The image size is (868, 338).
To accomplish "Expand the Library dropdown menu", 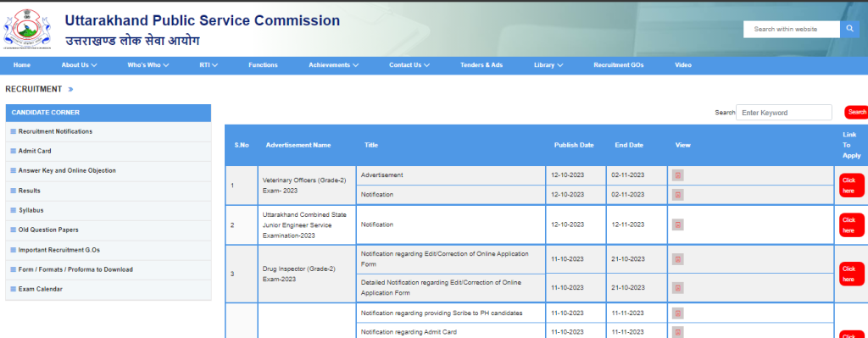I will (x=548, y=65).
